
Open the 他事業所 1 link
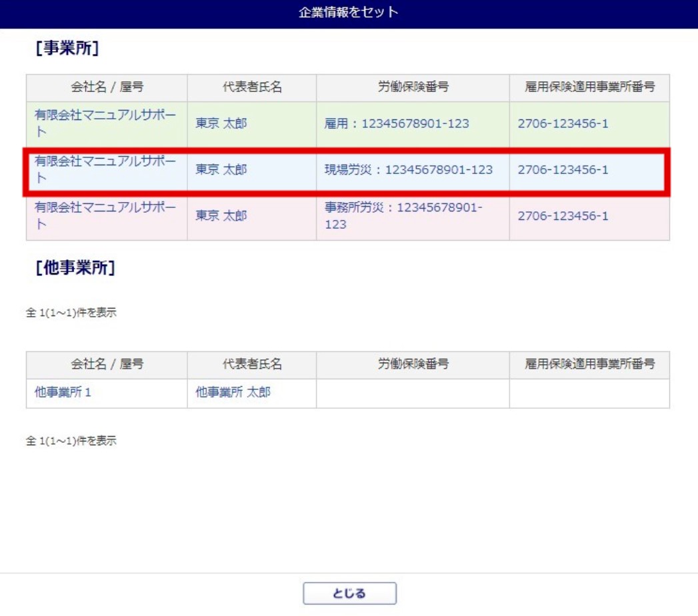coord(63,392)
